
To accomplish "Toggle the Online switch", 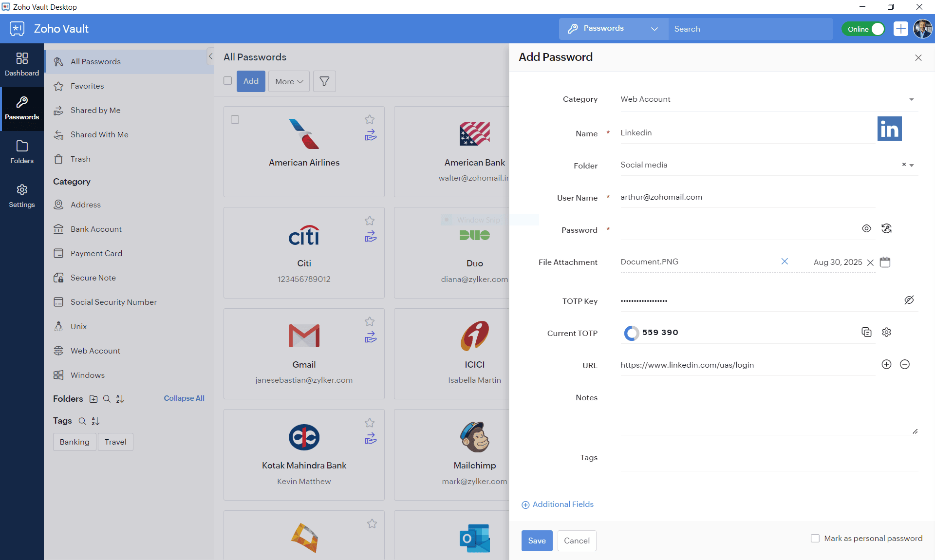I will pos(864,29).
